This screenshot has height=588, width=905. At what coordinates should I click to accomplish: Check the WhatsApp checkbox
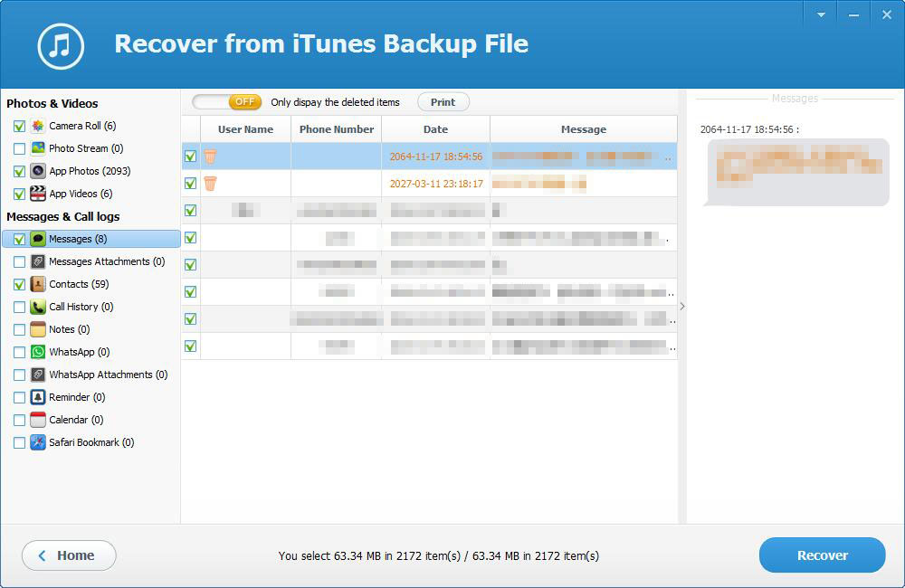coord(20,352)
